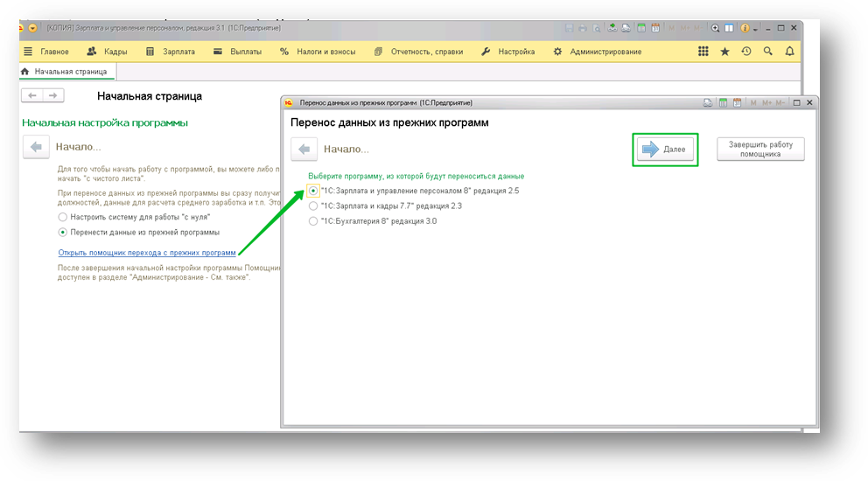Screen dimensions: 868x481
Task: Click the forward navigation arrow on start page
Action: click(53, 95)
